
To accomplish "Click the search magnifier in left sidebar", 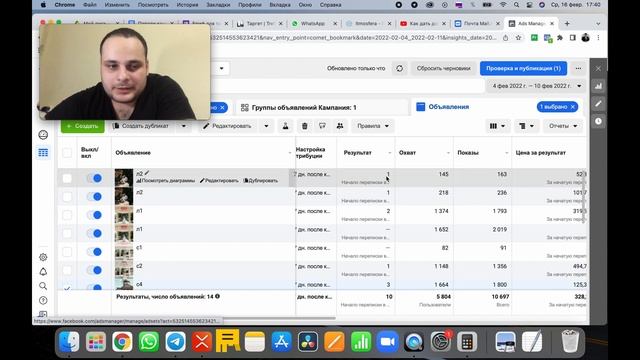I will (x=43, y=286).
